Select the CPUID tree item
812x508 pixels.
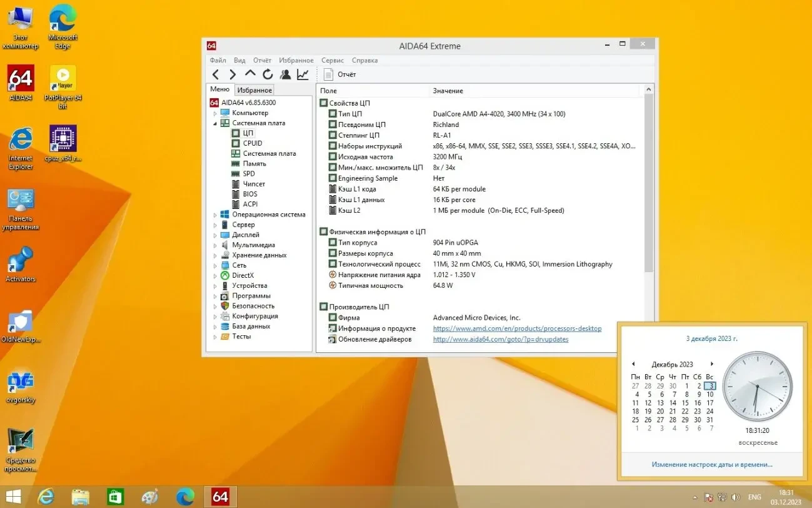point(253,143)
